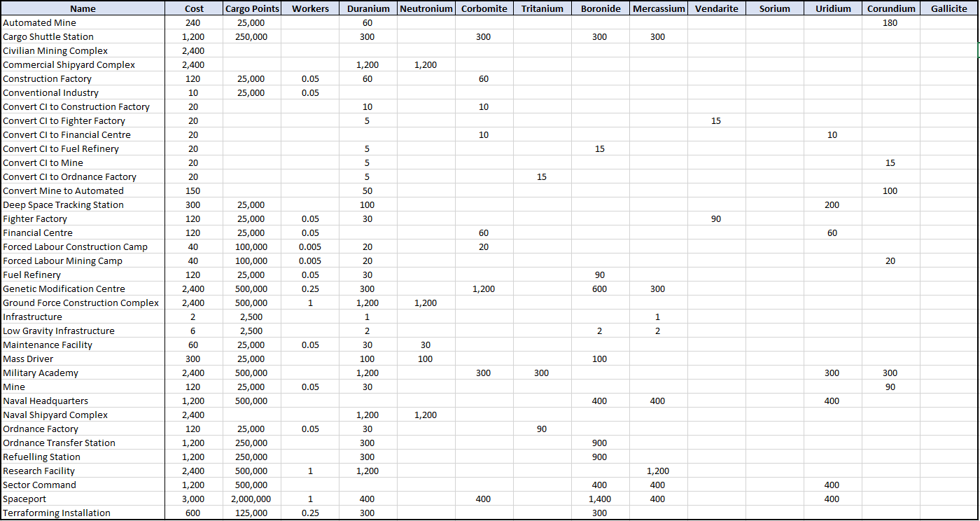Select the Boronide column header
This screenshot has width=980, height=521.
[x=600, y=8]
